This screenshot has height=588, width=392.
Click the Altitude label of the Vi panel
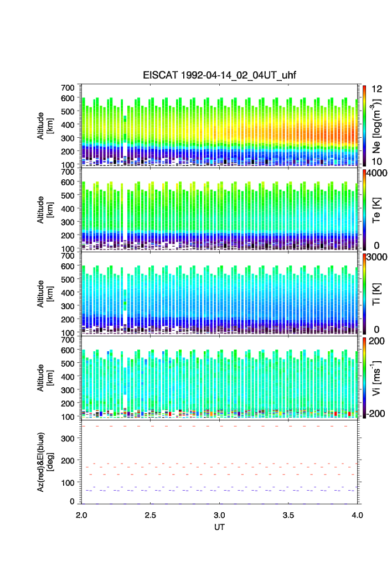45,378
